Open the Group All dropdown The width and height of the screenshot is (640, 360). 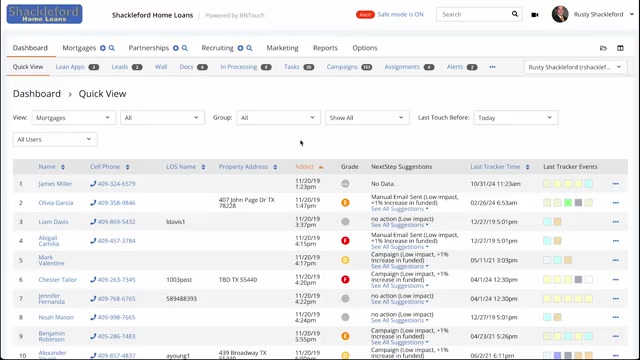click(278, 118)
